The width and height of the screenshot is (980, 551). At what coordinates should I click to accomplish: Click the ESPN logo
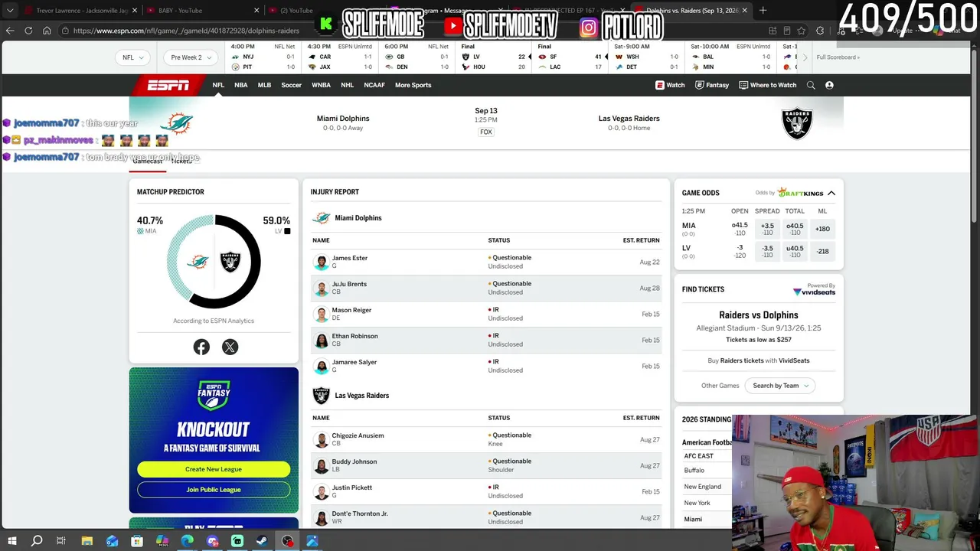[168, 85]
